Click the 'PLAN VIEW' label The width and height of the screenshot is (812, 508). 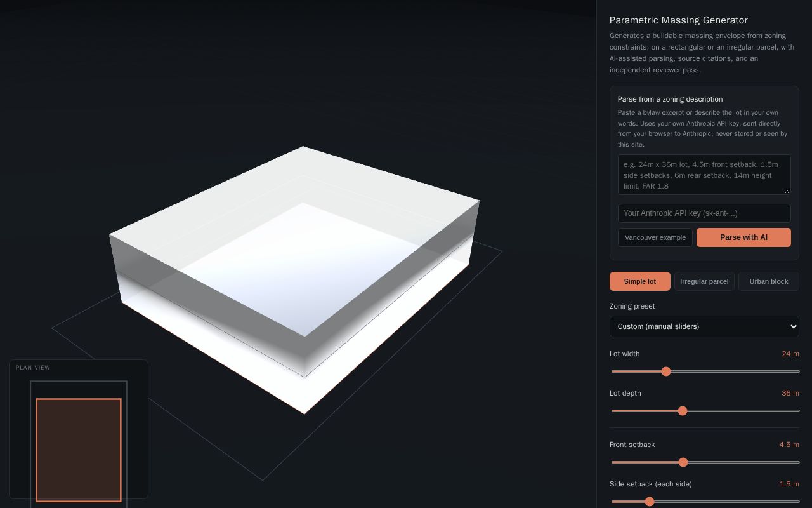coord(33,368)
